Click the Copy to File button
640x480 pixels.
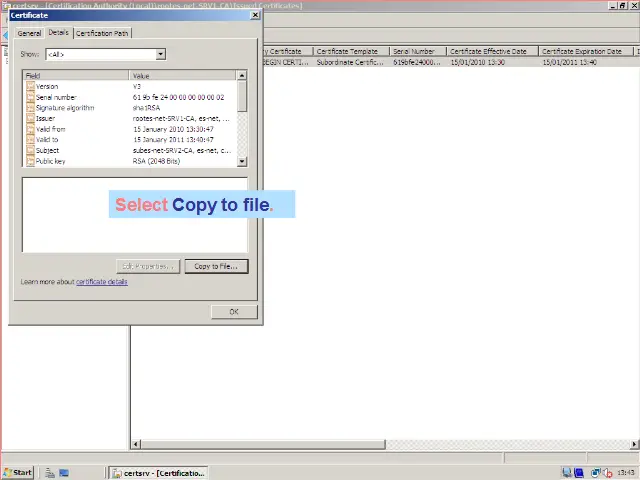(215, 266)
